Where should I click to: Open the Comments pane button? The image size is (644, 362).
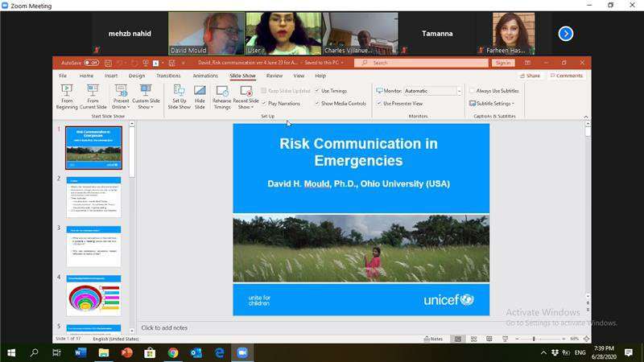tap(566, 76)
